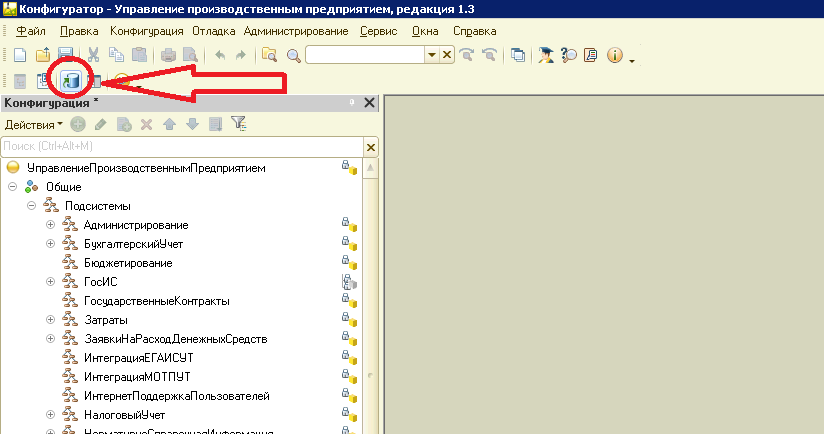
Task: Create a new document from toolbar
Action: click(19, 55)
